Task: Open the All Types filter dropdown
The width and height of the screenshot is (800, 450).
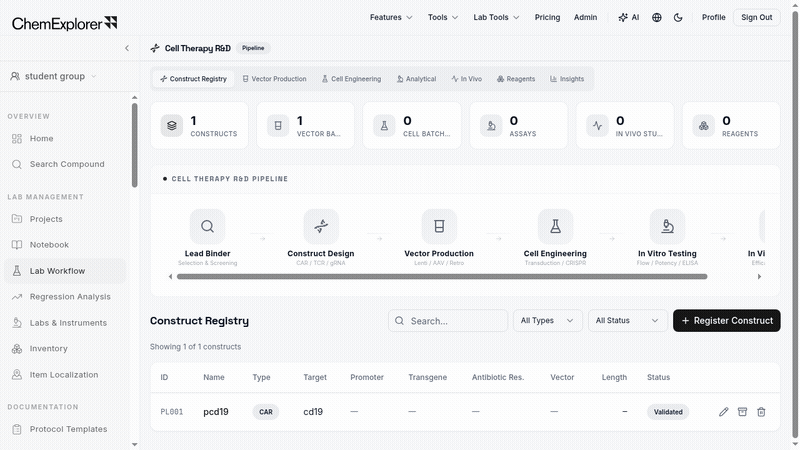Action: click(547, 320)
